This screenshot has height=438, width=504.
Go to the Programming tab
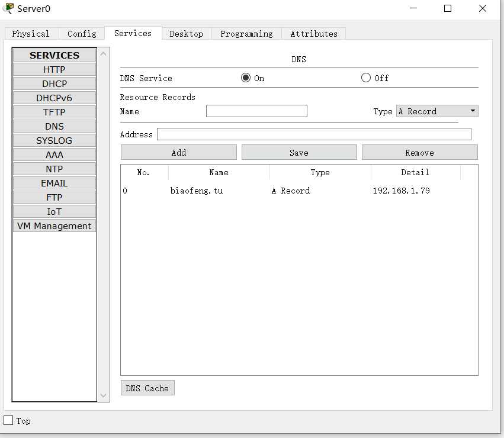246,34
